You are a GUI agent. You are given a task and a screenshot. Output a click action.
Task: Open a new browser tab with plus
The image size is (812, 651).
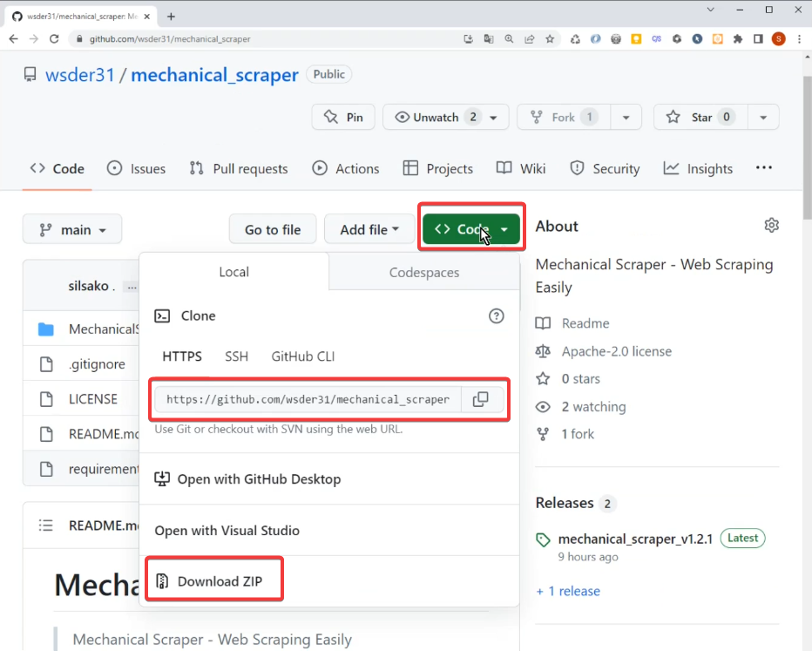pyautogui.click(x=171, y=17)
